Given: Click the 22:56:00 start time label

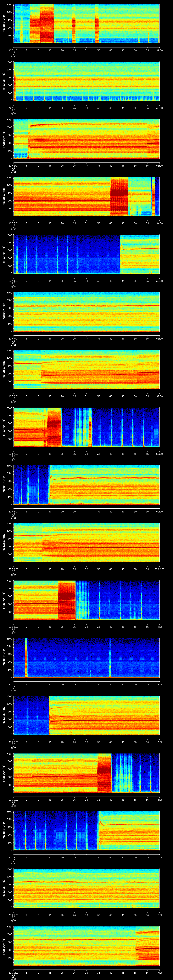Looking at the screenshot, I should click(13, 396).
